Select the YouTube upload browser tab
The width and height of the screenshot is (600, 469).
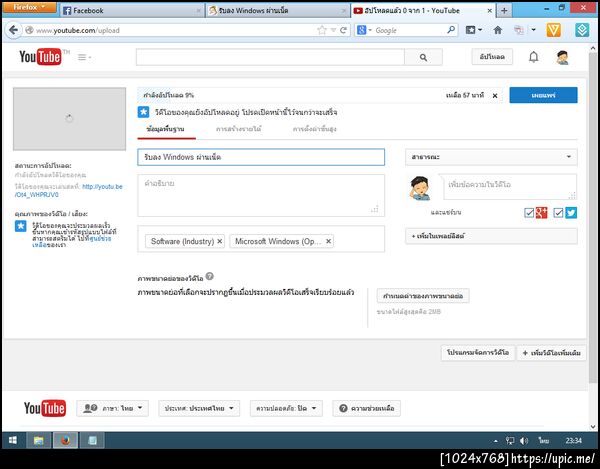coord(422,11)
